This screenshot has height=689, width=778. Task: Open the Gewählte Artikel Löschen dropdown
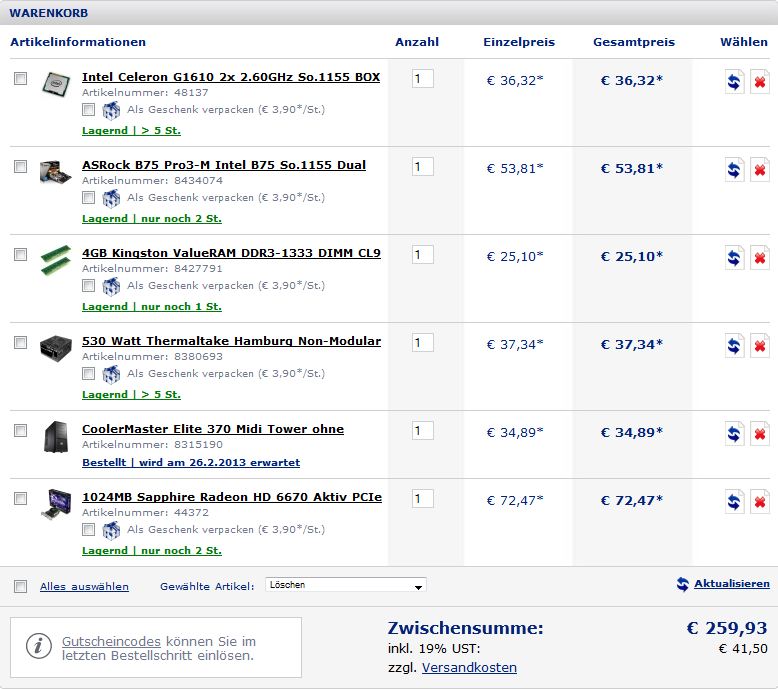[x=346, y=585]
